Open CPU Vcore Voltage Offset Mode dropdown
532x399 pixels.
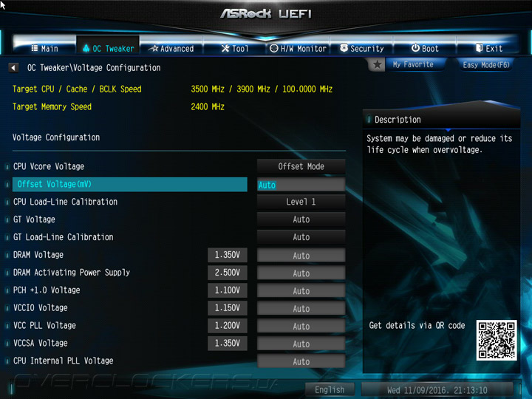301,166
